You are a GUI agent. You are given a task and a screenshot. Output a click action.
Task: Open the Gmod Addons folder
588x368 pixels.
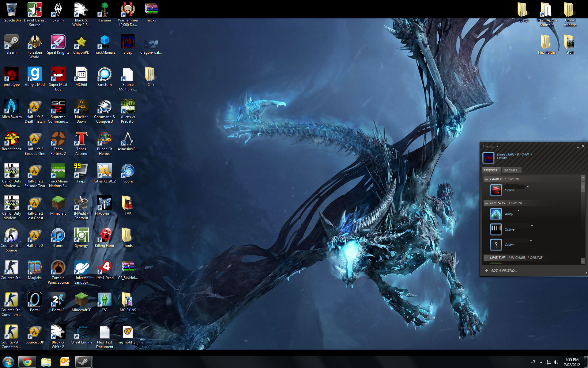coord(570,14)
